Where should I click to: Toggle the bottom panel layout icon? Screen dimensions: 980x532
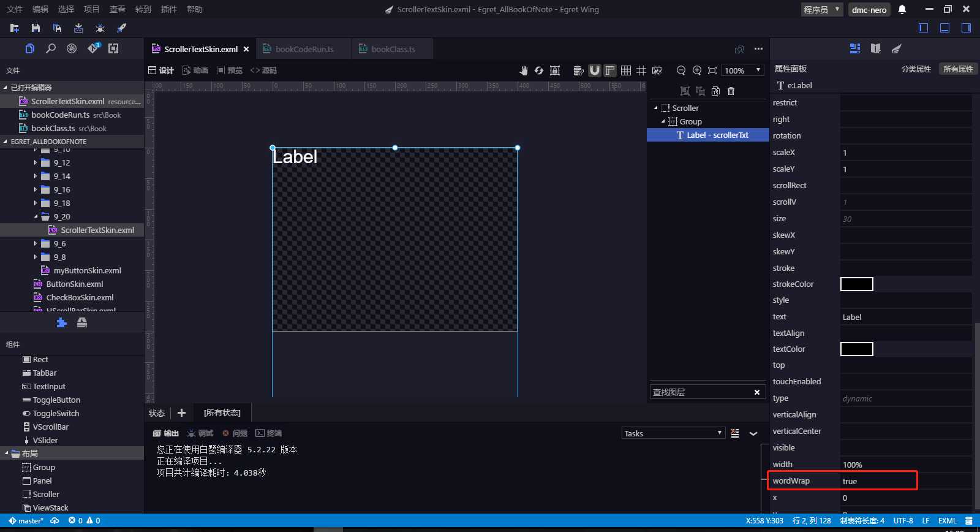pos(945,28)
